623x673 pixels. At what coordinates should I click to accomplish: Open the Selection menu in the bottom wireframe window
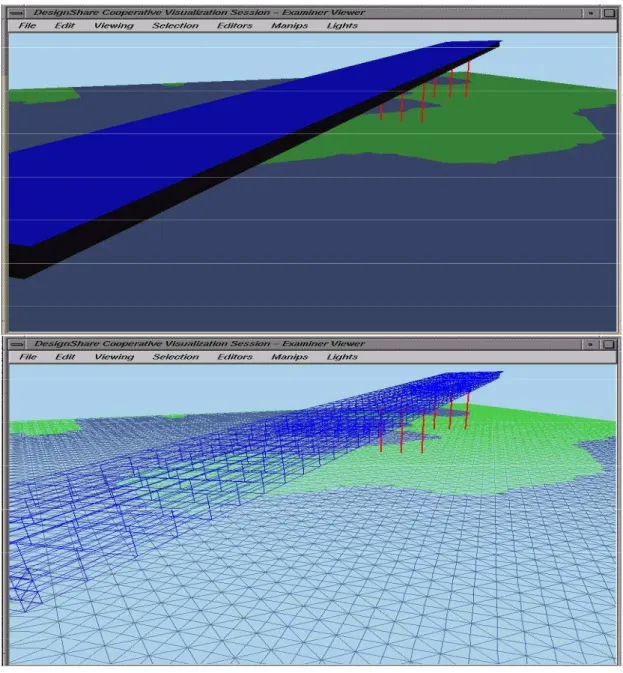click(176, 357)
